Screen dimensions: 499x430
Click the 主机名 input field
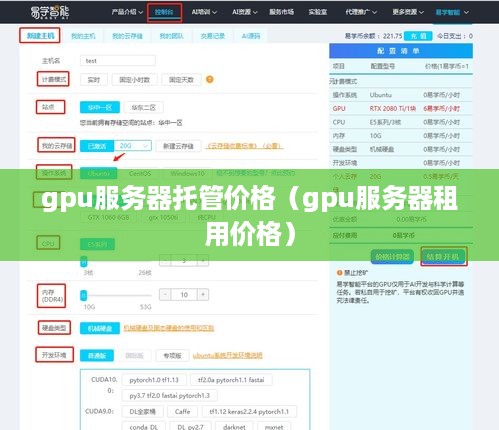coord(118,61)
